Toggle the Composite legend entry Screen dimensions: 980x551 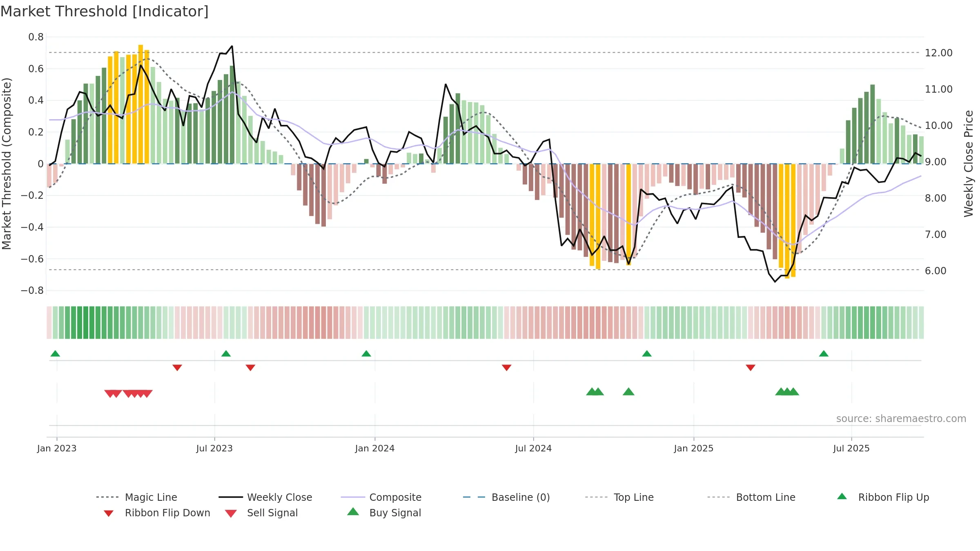coord(381,497)
